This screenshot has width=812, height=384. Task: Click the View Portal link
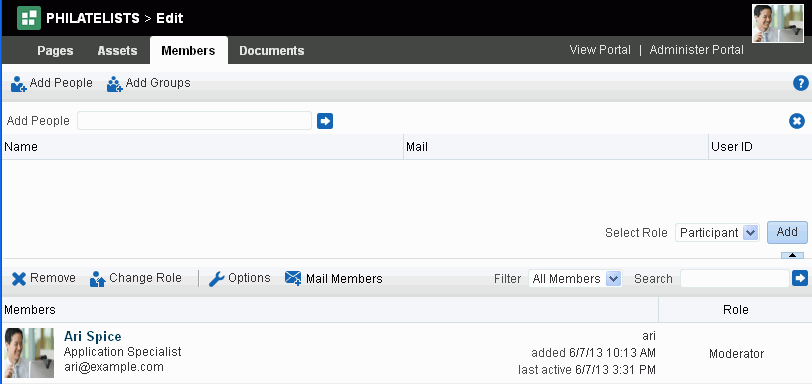coord(600,50)
